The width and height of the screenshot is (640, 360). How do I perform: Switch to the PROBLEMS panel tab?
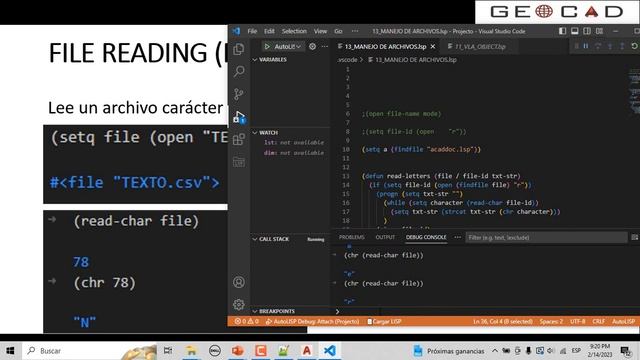(351, 237)
